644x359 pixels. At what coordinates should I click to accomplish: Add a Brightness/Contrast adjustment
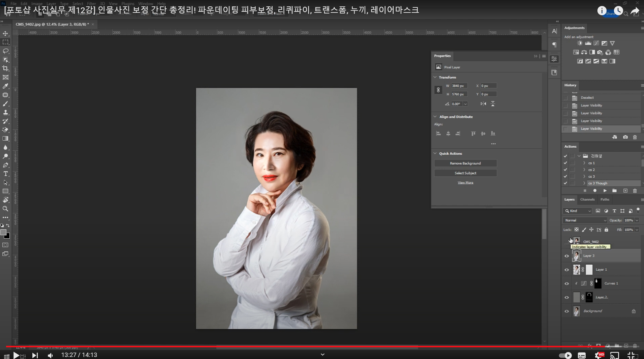pos(580,43)
